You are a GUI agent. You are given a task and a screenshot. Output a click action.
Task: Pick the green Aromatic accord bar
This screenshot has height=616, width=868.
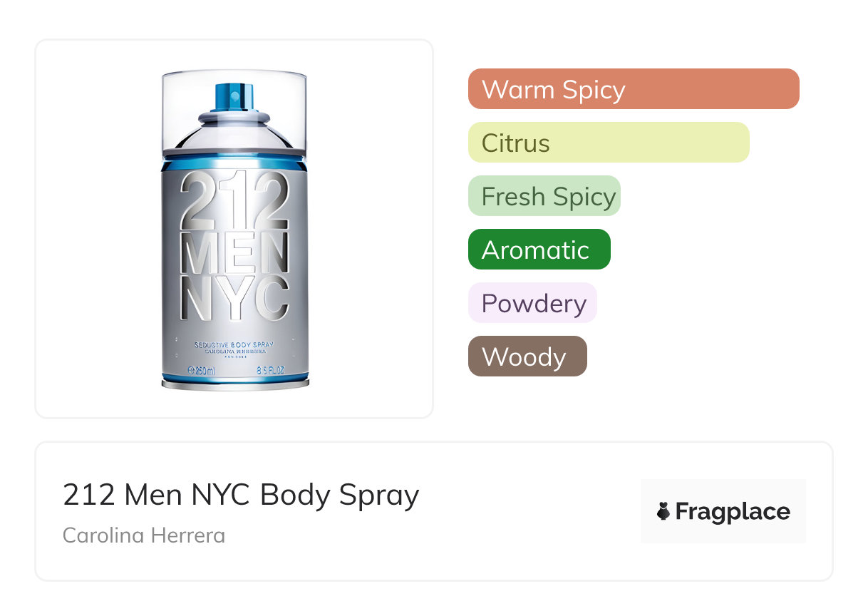[x=539, y=250]
